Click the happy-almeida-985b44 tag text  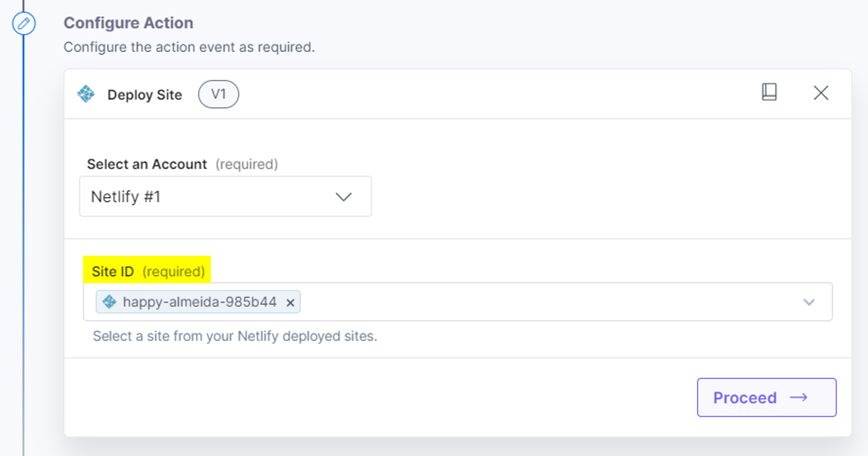pyautogui.click(x=199, y=302)
